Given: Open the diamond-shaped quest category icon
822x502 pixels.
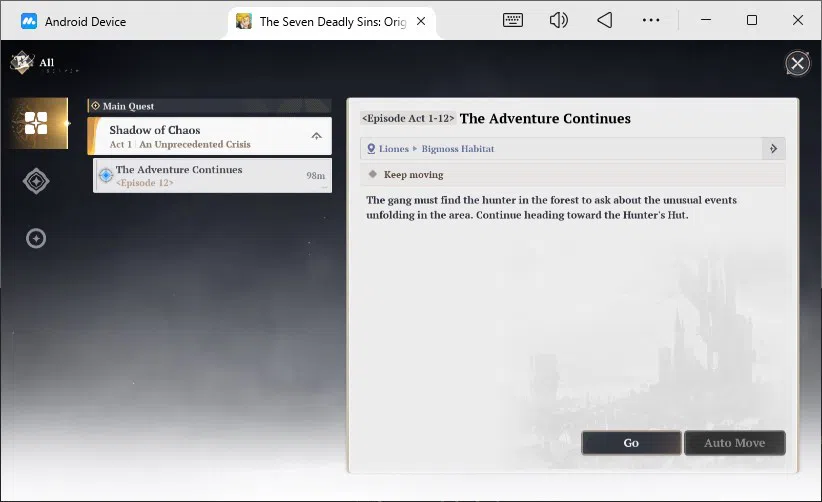Looking at the screenshot, I should (36, 181).
